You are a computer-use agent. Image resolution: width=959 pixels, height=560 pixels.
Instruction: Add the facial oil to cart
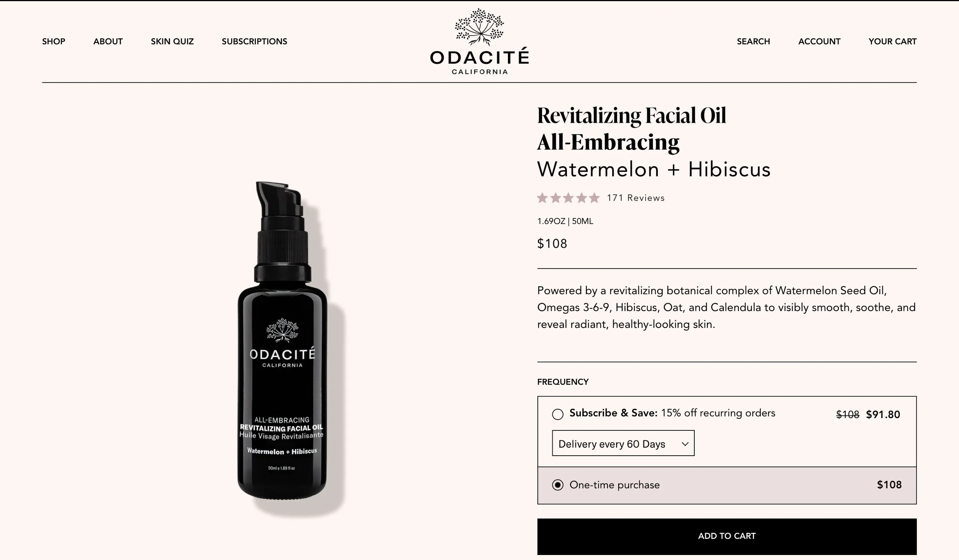[727, 536]
